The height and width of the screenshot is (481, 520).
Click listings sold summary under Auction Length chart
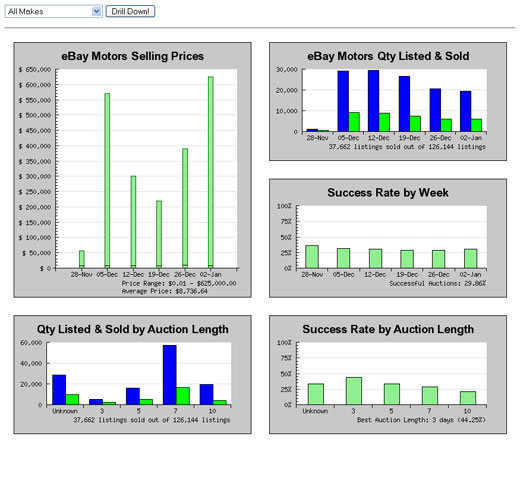coord(152,420)
